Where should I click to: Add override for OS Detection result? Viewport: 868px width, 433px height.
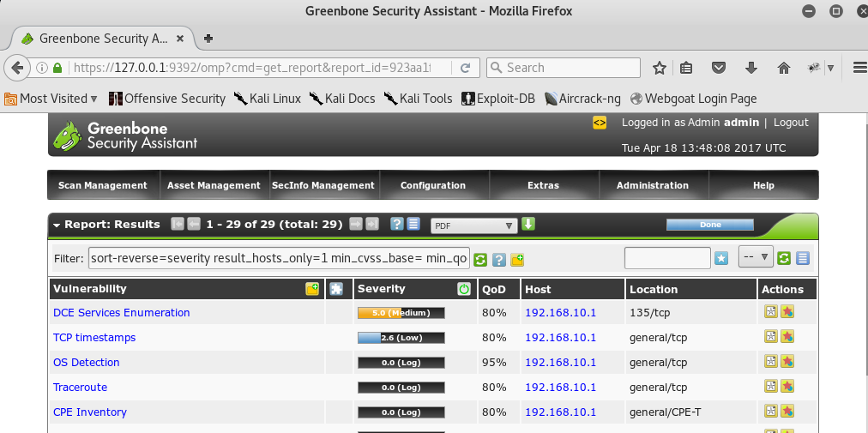787,361
